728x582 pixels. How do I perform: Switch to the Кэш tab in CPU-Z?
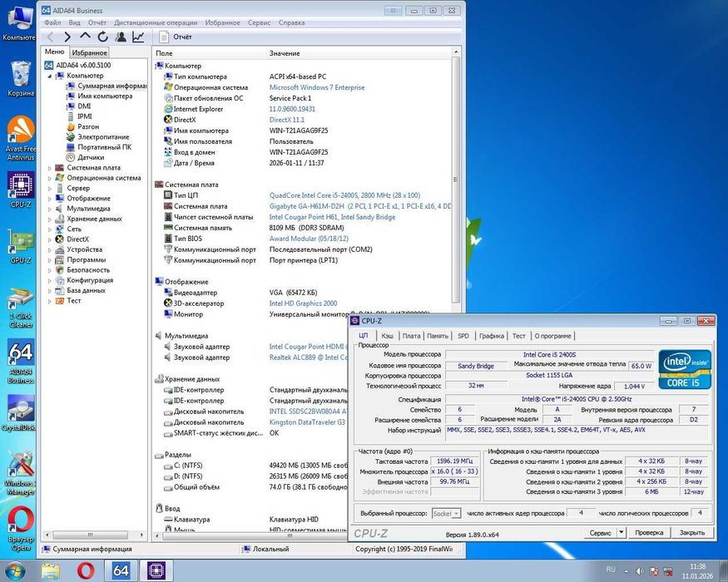point(387,336)
